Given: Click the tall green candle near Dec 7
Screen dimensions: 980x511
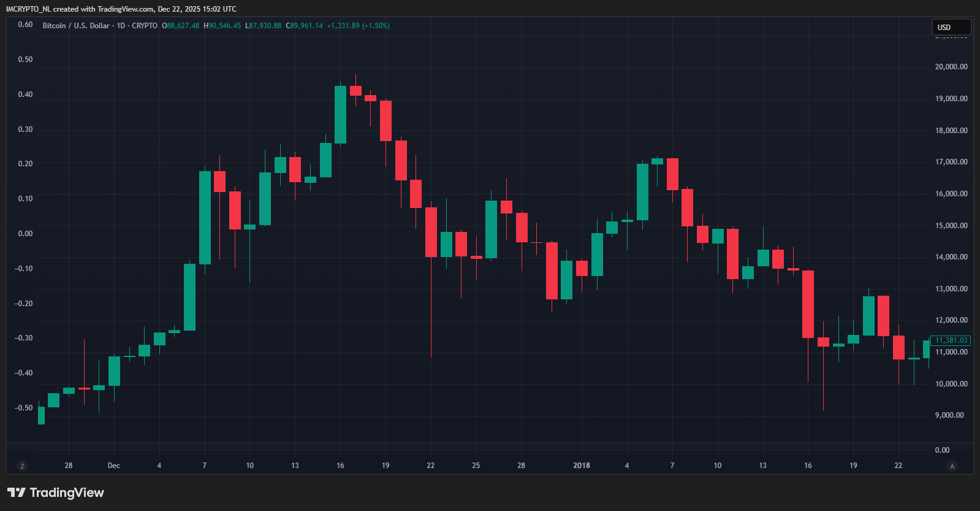Looking at the screenshot, I should [205, 218].
